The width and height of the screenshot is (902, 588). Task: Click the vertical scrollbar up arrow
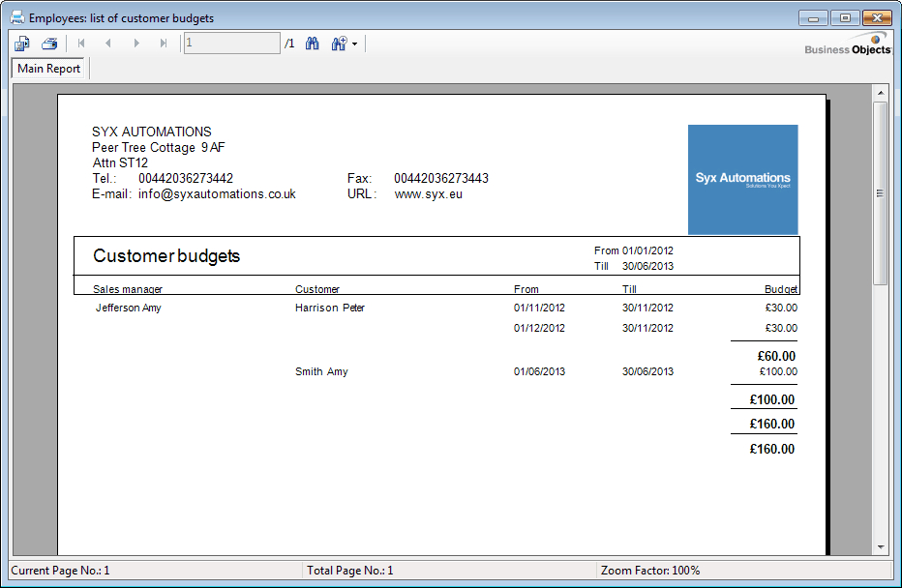point(881,93)
